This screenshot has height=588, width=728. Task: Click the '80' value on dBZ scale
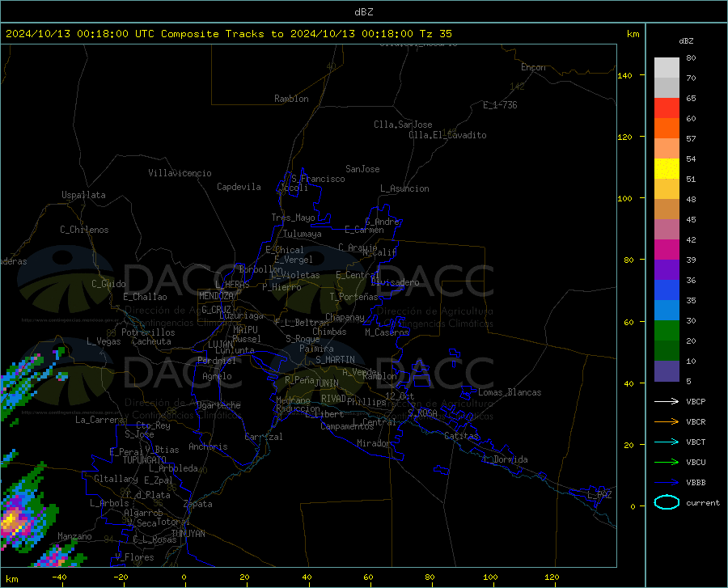click(x=691, y=58)
